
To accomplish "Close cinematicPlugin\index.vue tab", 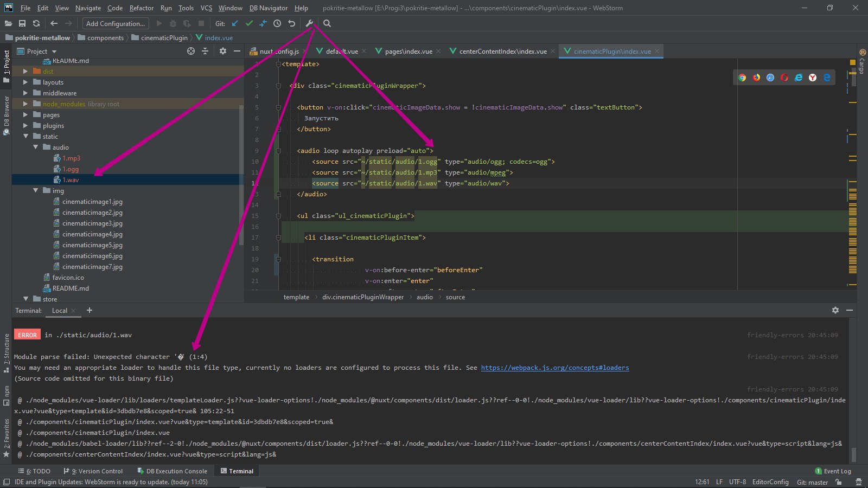I will pos(657,52).
